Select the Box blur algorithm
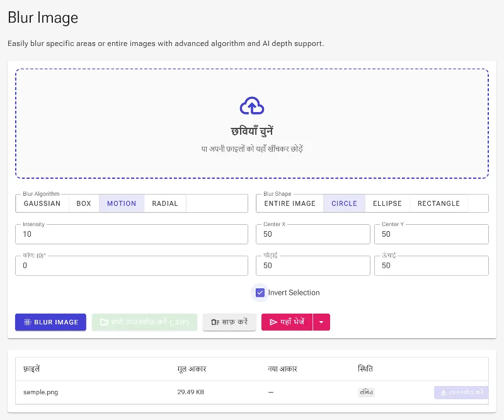 pyautogui.click(x=84, y=203)
